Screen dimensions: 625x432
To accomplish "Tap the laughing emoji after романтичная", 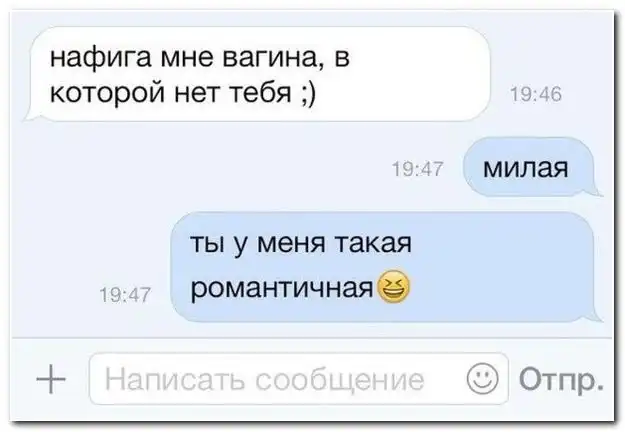I will [393, 288].
